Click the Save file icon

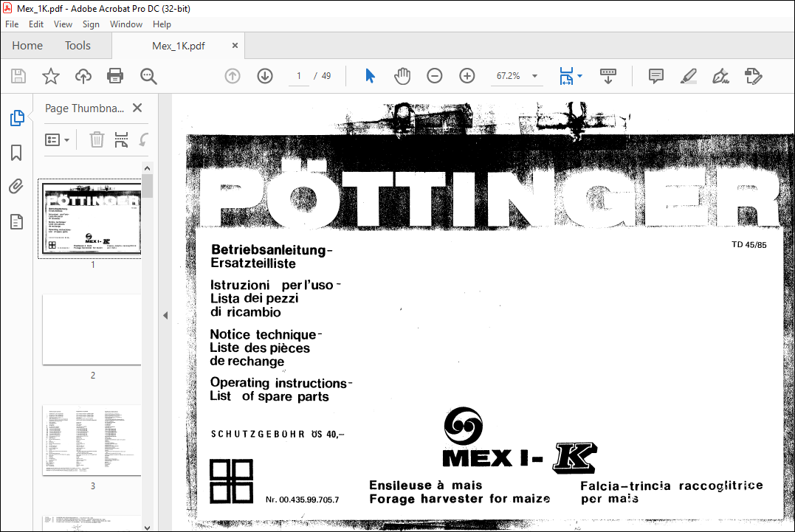pyautogui.click(x=18, y=76)
